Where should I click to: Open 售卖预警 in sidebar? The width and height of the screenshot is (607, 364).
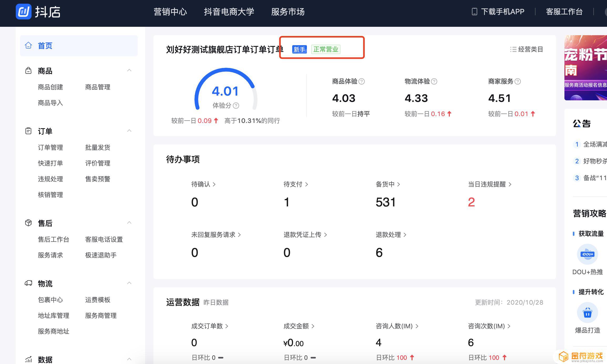98,179
